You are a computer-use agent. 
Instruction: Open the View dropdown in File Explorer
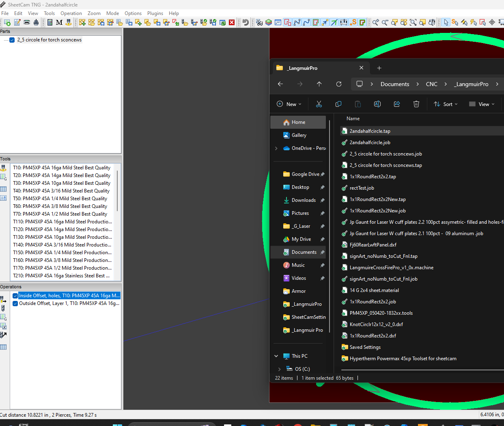(x=481, y=104)
